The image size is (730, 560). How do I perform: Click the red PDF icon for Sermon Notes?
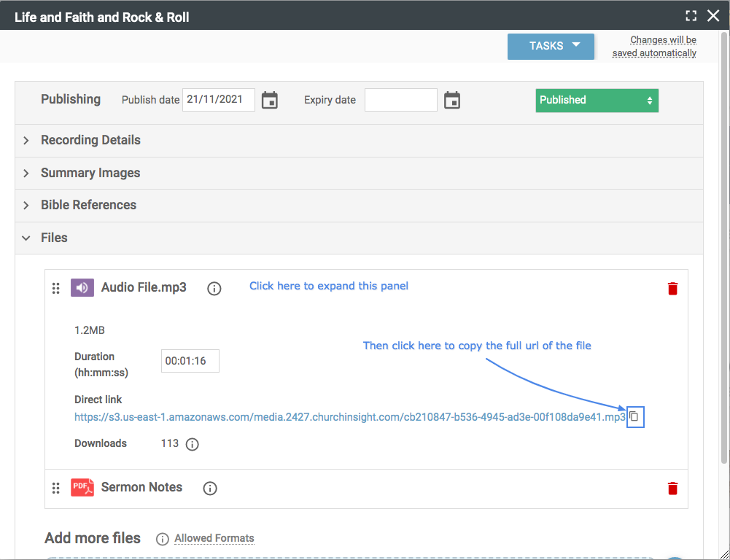click(82, 488)
